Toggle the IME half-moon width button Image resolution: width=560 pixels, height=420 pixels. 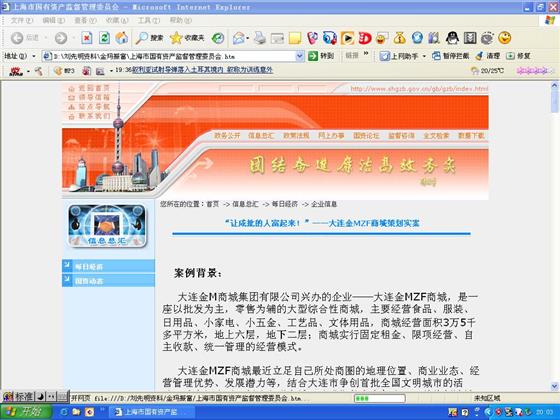(x=40, y=396)
